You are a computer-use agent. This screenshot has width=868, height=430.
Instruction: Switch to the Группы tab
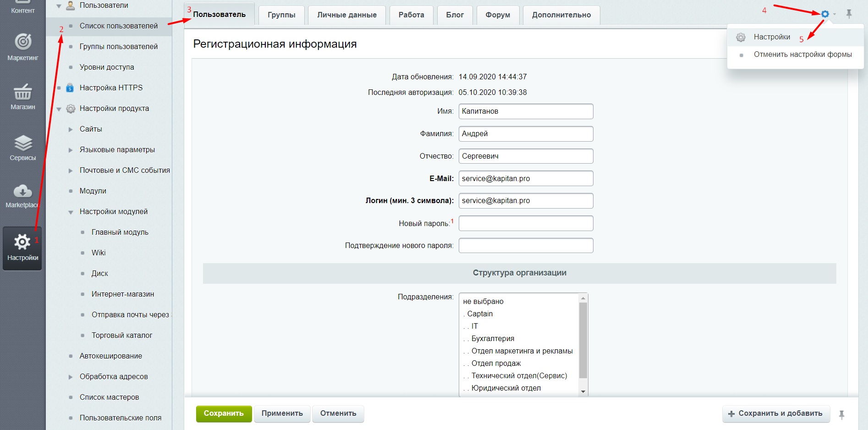[281, 15]
